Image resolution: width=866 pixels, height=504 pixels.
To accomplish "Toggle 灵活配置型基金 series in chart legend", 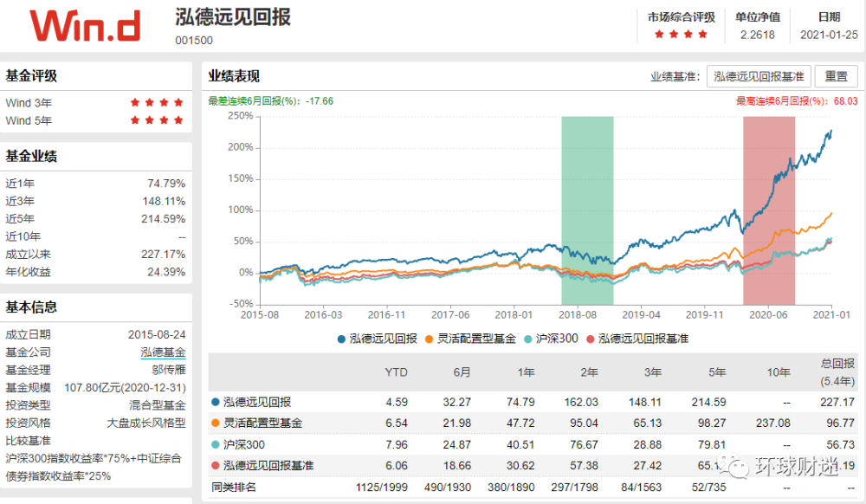I will pyautogui.click(x=470, y=339).
